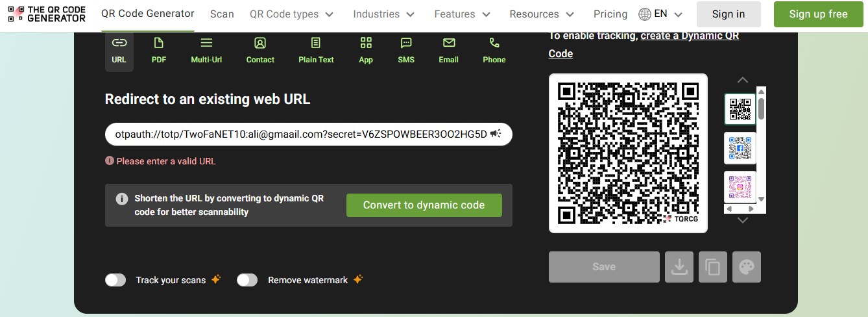Click the Save button
Image resolution: width=868 pixels, height=317 pixels.
click(604, 267)
